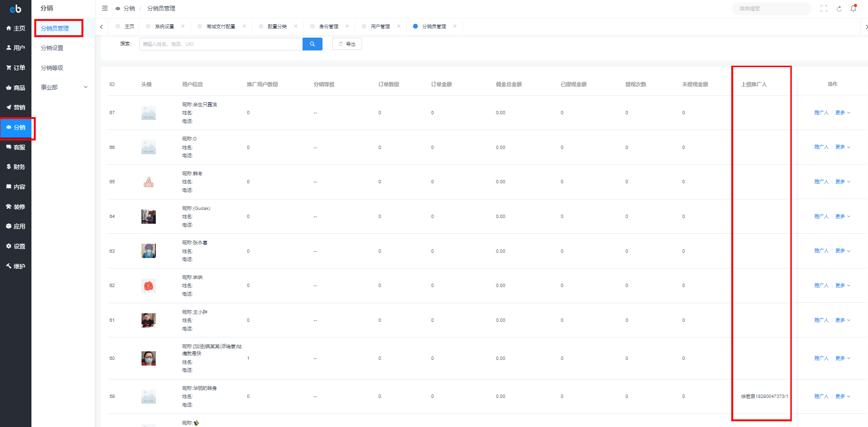Click 推广人 link for user ID 63
Image resolution: width=868 pixels, height=427 pixels.
click(x=821, y=251)
